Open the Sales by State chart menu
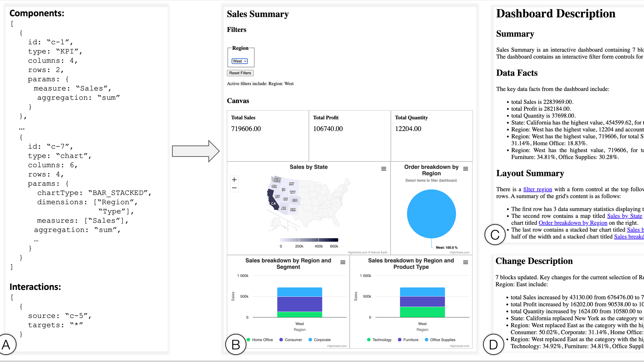The width and height of the screenshot is (644, 362). [383, 168]
